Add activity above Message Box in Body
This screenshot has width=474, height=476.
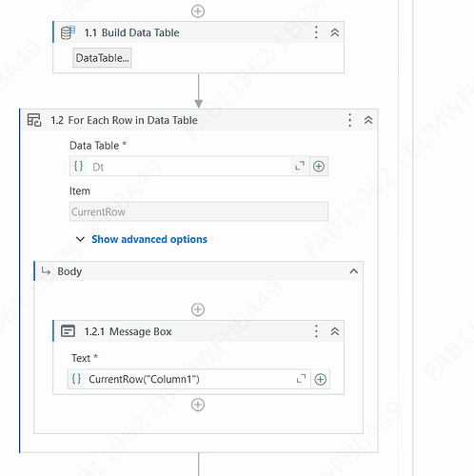pyautogui.click(x=198, y=309)
